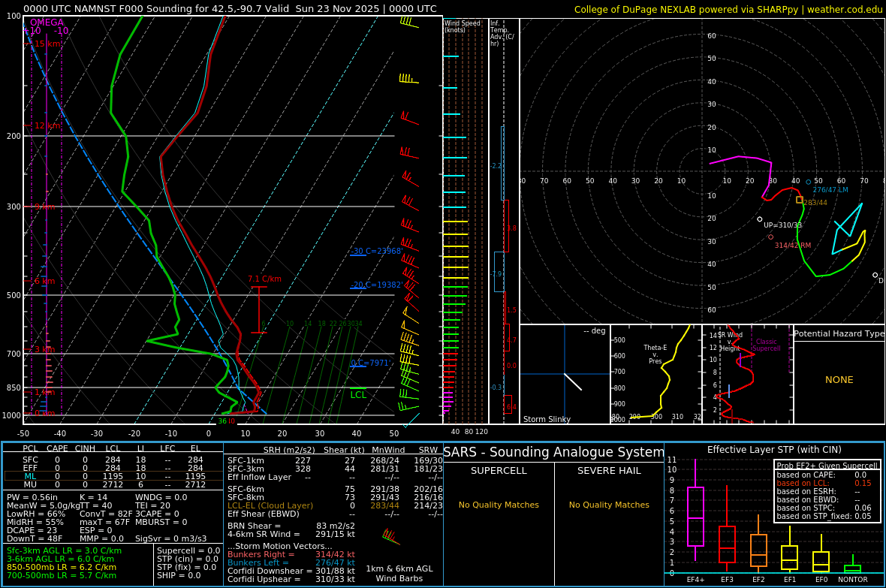The image size is (886, 588).
Task: Click the 'SFC-1km' shear row
Action: point(335,461)
